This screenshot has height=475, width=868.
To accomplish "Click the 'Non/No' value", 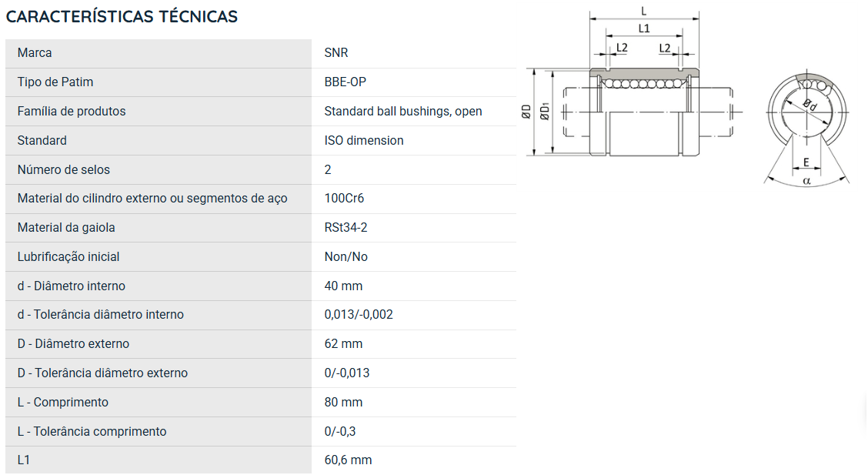I will click(346, 257).
